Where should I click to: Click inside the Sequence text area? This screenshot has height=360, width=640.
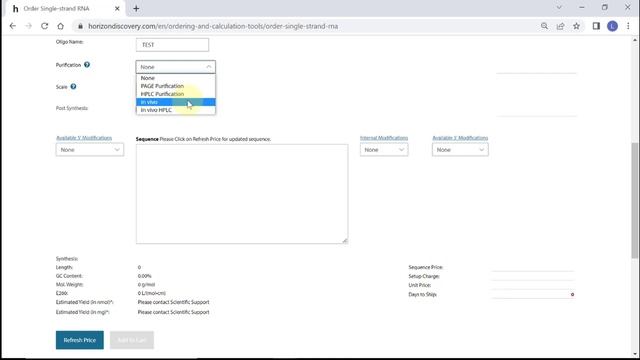[x=242, y=194]
